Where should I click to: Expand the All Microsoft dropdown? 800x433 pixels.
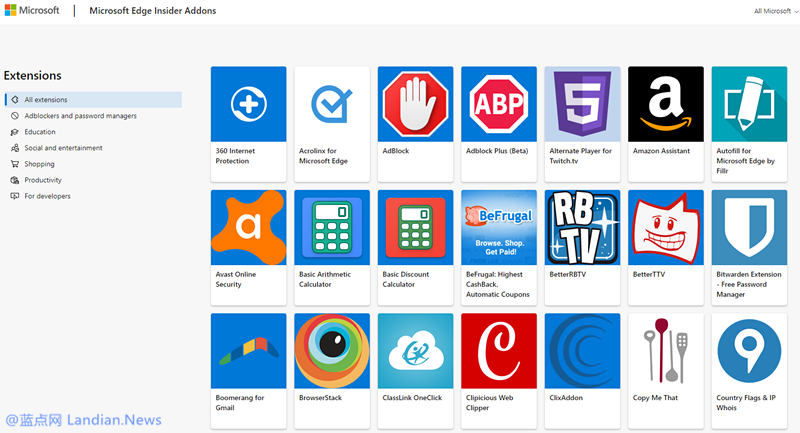point(776,11)
